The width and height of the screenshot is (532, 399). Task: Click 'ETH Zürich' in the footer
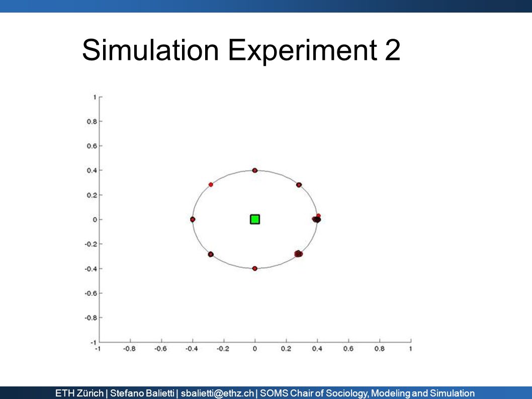[79, 393]
